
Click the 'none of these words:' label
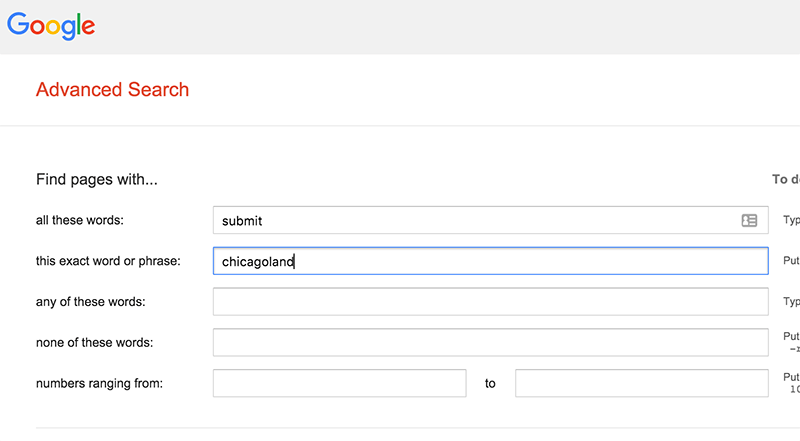pyautogui.click(x=94, y=342)
